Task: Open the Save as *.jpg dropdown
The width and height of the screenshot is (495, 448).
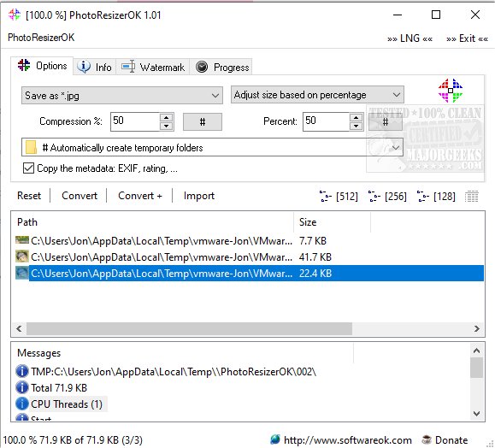Action: coord(122,96)
